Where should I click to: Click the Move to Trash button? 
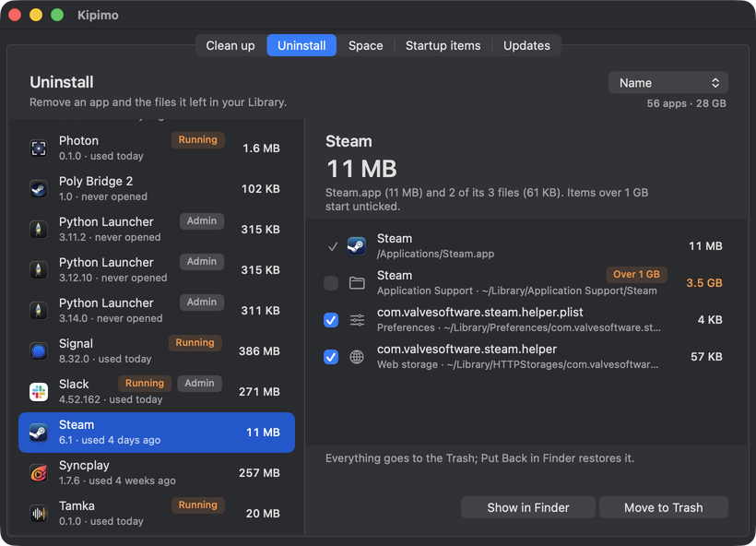664,507
